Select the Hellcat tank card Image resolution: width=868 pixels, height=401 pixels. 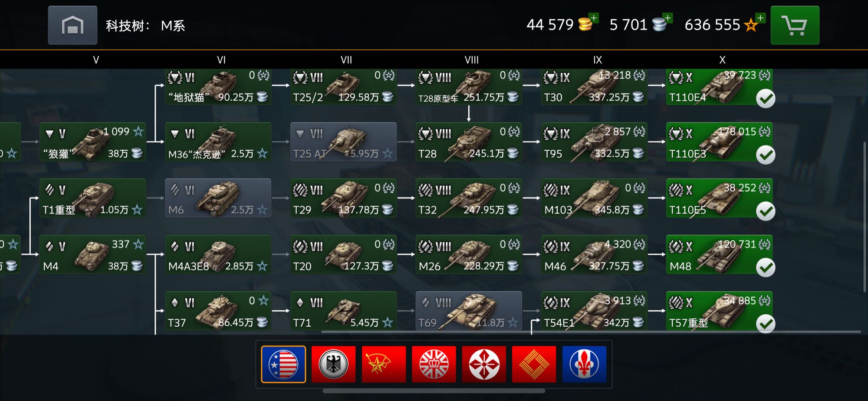[x=218, y=87]
